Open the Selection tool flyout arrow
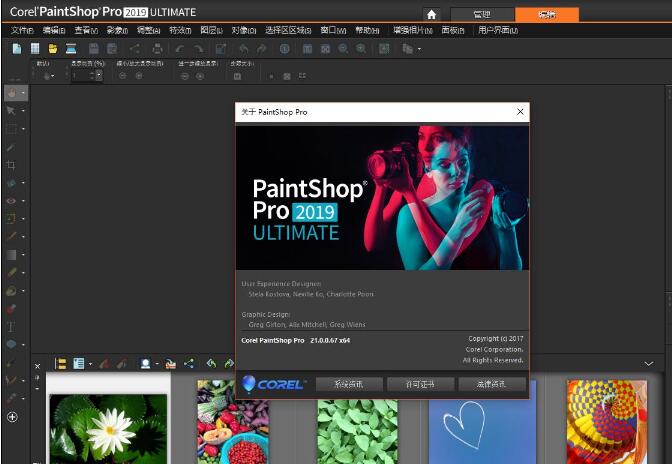The width and height of the screenshot is (672, 464). (23, 129)
